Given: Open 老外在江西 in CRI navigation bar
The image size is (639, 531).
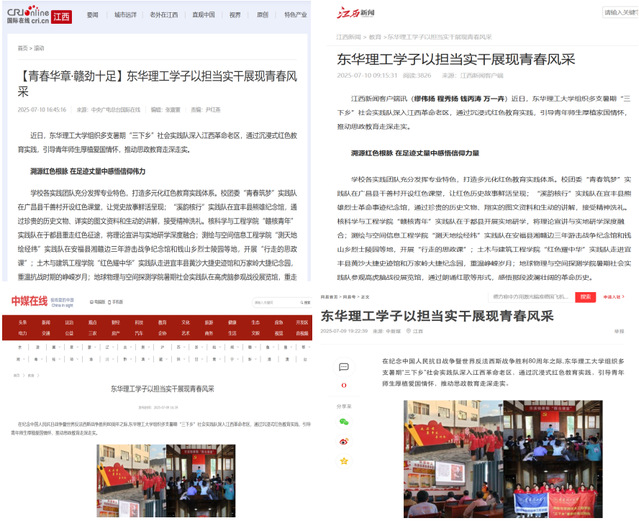Looking at the screenshot, I should [164, 15].
